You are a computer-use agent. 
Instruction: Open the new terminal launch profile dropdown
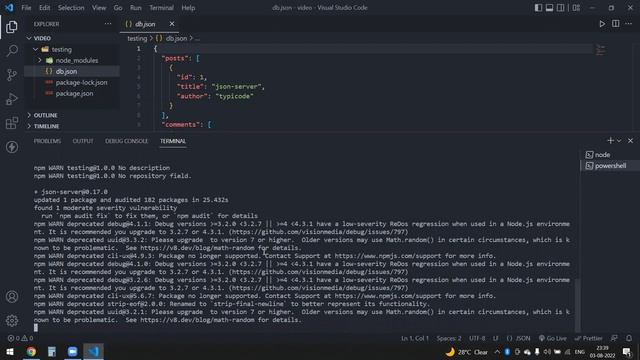619,140
